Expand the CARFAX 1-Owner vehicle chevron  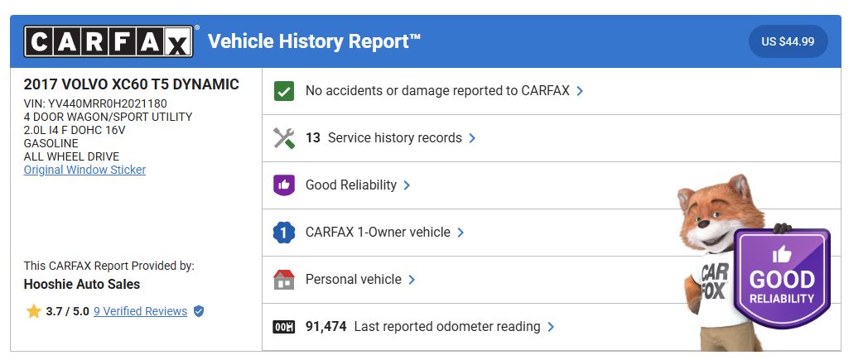click(x=461, y=233)
